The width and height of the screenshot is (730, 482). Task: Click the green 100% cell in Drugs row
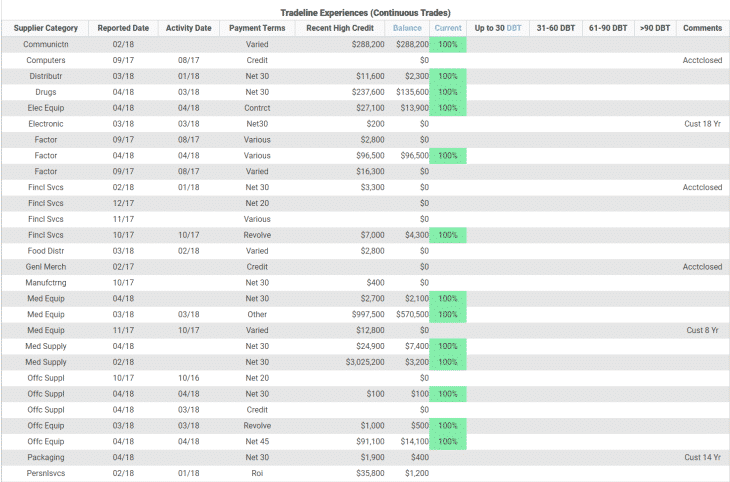pyautogui.click(x=448, y=92)
